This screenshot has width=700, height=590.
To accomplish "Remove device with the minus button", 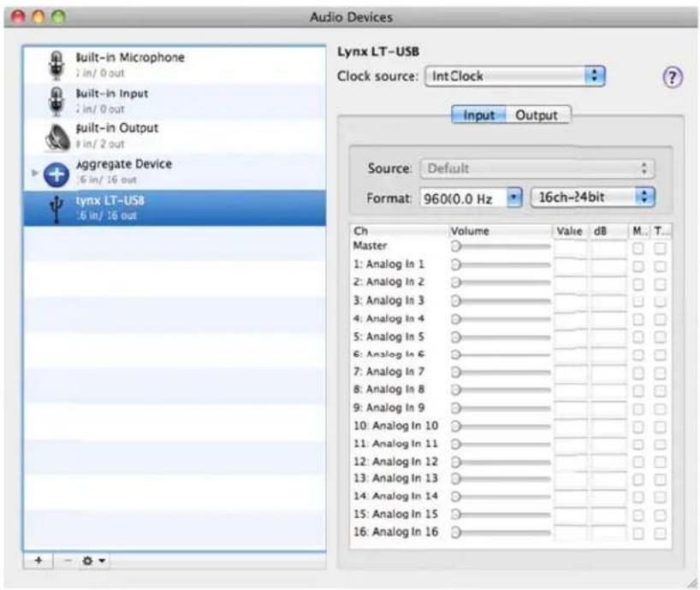I will 68,561.
